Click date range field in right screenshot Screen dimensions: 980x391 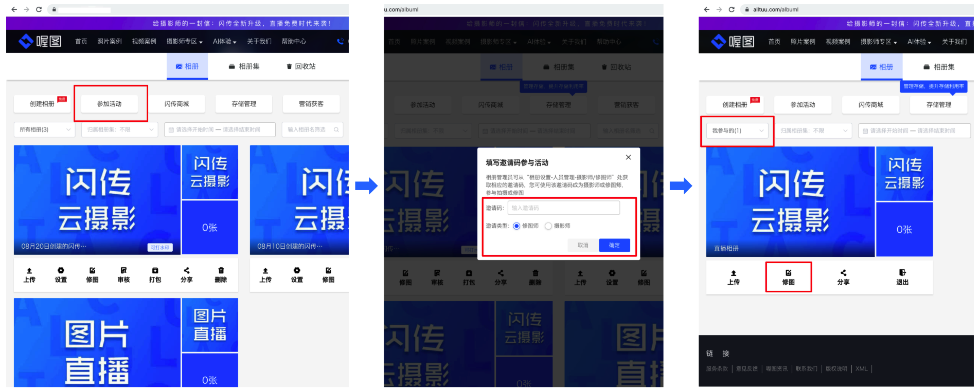coord(914,131)
